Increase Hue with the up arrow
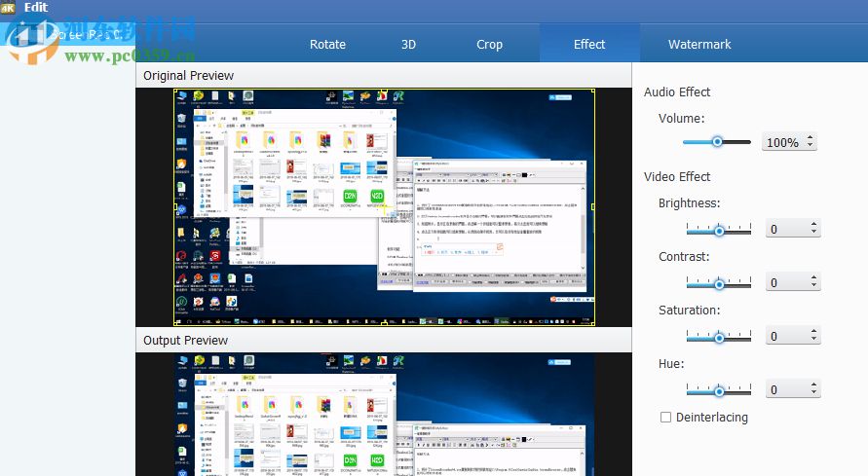 coord(813,384)
